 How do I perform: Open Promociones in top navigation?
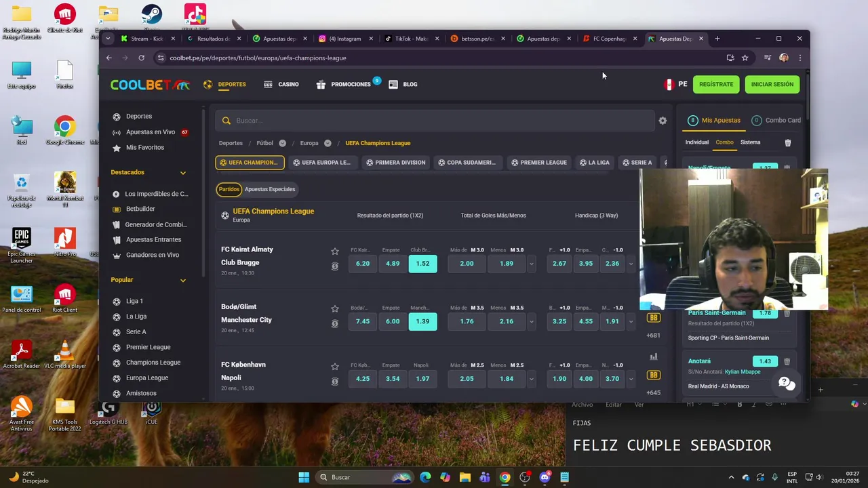(x=344, y=85)
